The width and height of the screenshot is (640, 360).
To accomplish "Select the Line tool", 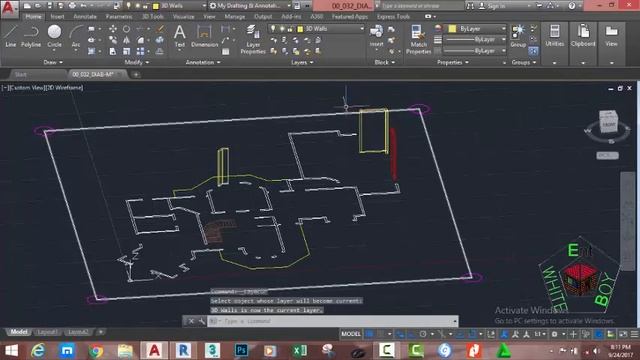I will pos(11,36).
